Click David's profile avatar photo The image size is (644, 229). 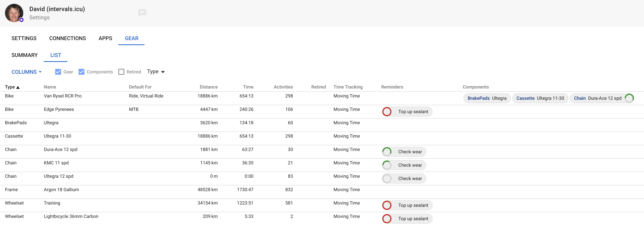tap(14, 13)
